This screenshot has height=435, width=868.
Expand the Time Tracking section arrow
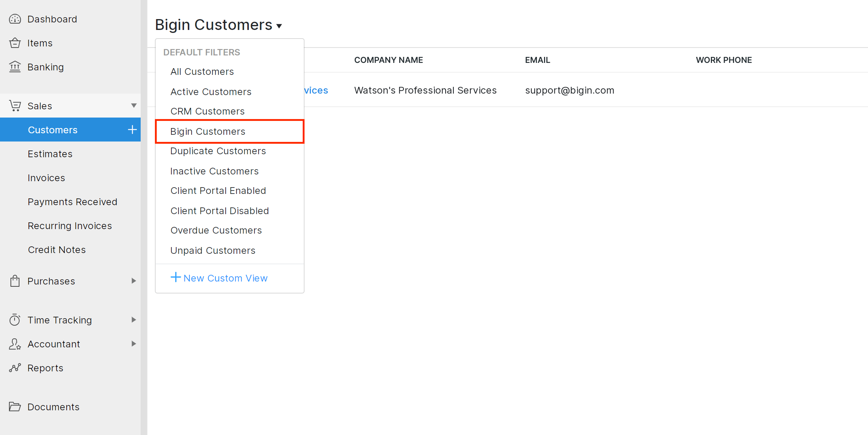134,320
